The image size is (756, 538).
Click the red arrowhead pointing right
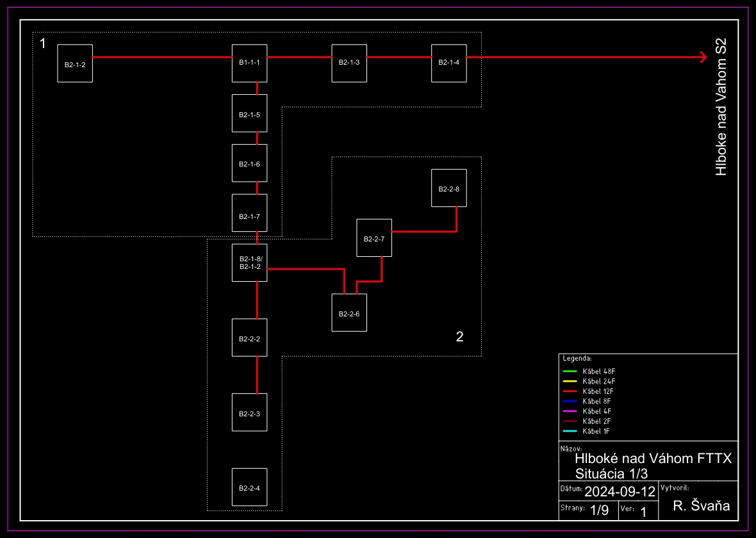coord(702,58)
